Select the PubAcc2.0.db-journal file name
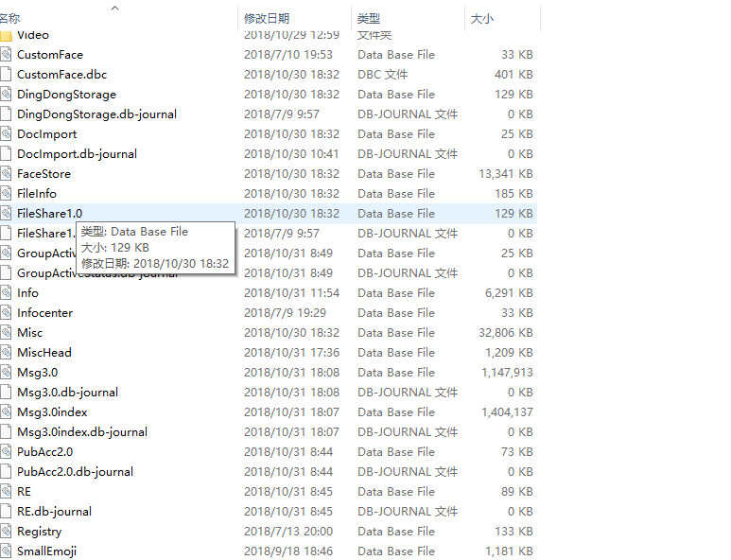Viewport: 731px width, 560px height. click(75, 472)
